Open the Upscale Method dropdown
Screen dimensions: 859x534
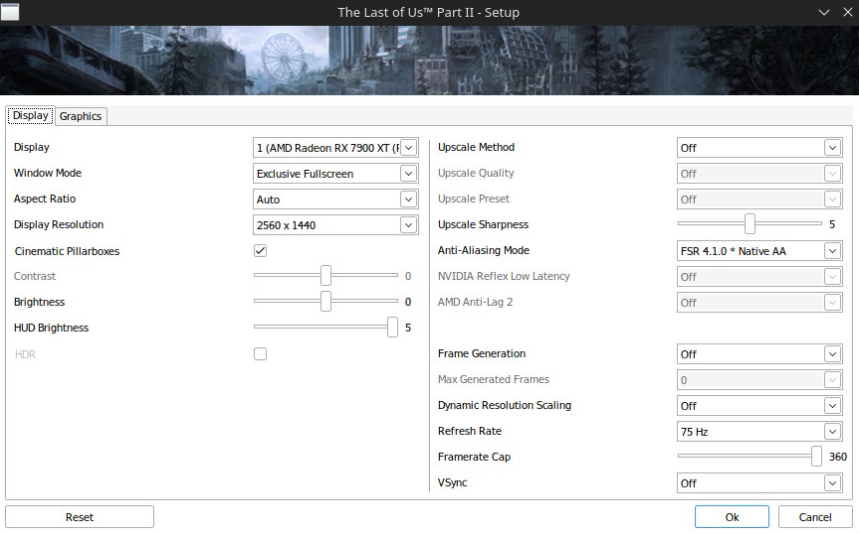[760, 148]
